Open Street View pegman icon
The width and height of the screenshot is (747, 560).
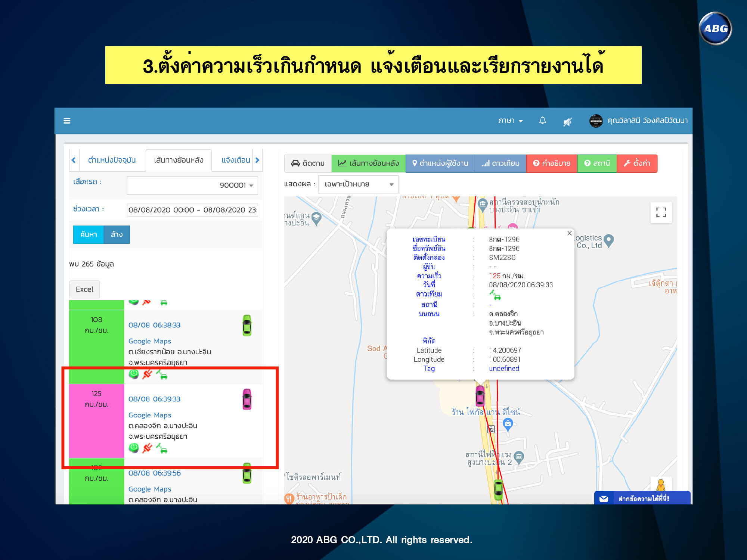point(661,485)
